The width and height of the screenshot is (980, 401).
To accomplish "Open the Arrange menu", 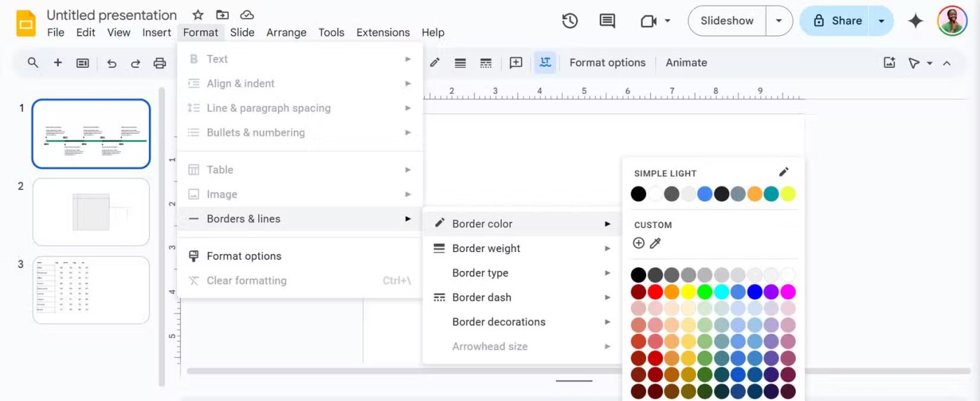I will point(286,32).
